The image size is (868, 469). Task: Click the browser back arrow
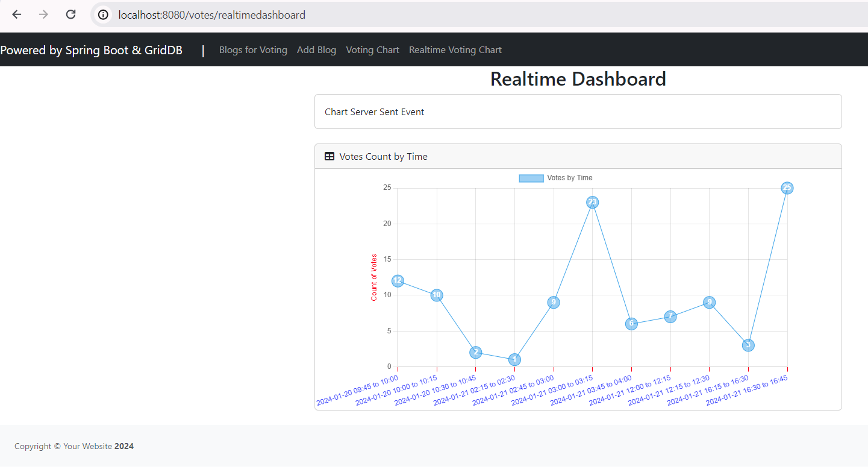coord(17,14)
